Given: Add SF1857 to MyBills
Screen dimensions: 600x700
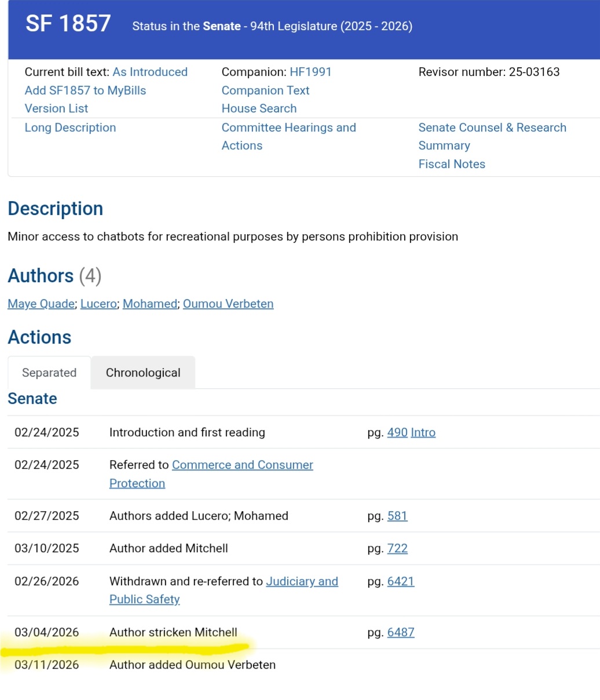Looking at the screenshot, I should (x=85, y=90).
